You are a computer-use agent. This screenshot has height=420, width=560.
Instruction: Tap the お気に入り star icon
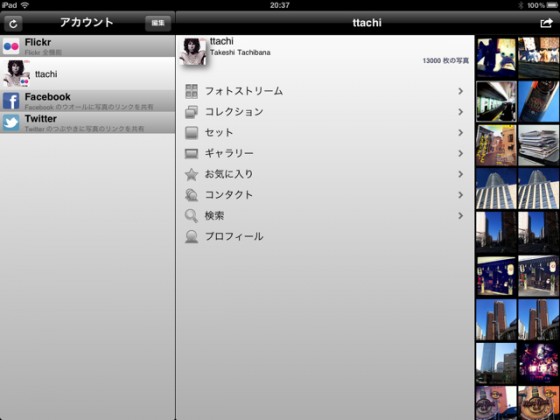[x=191, y=174]
